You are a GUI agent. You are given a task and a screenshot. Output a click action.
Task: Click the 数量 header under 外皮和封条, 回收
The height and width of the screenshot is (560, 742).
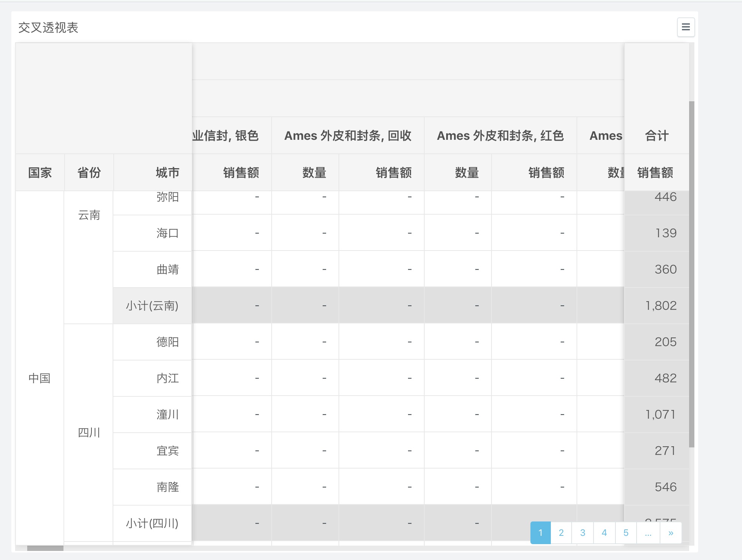(x=305, y=172)
